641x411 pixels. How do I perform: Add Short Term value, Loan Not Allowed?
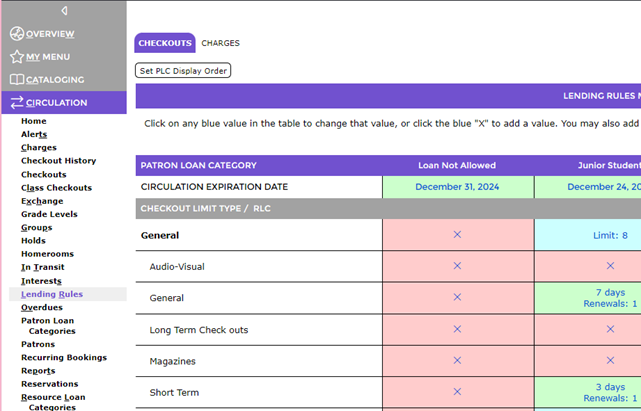tap(457, 392)
